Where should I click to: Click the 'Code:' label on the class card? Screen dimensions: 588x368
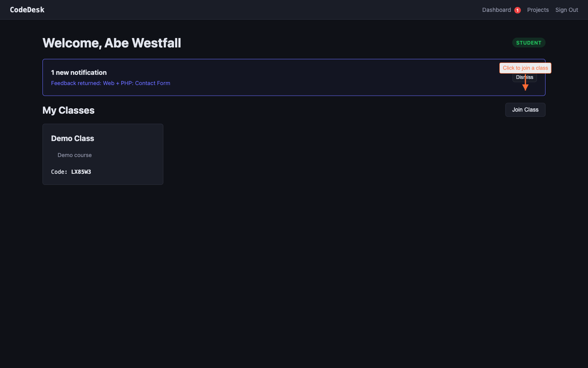click(x=59, y=172)
